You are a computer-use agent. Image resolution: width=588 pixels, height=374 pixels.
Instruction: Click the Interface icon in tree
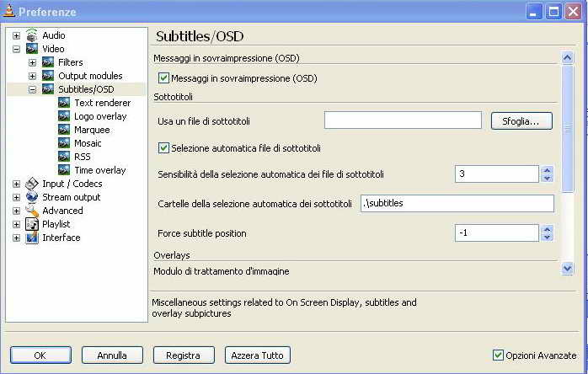32,238
